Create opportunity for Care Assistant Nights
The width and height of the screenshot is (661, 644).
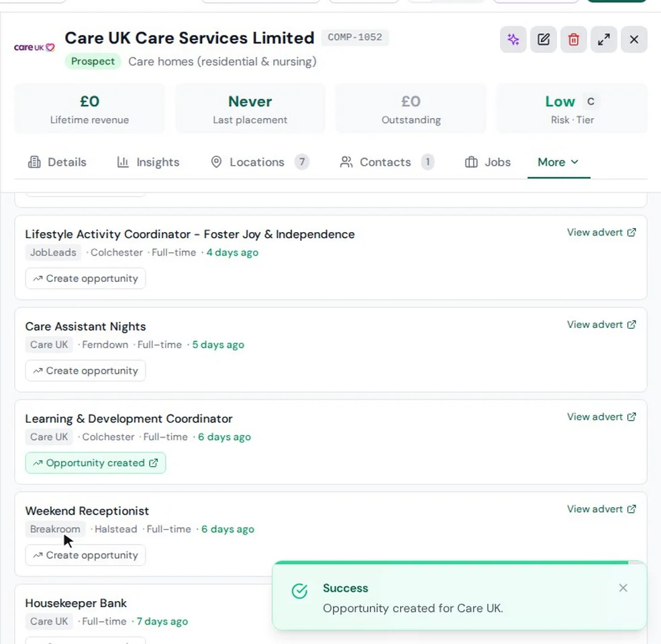tap(86, 371)
